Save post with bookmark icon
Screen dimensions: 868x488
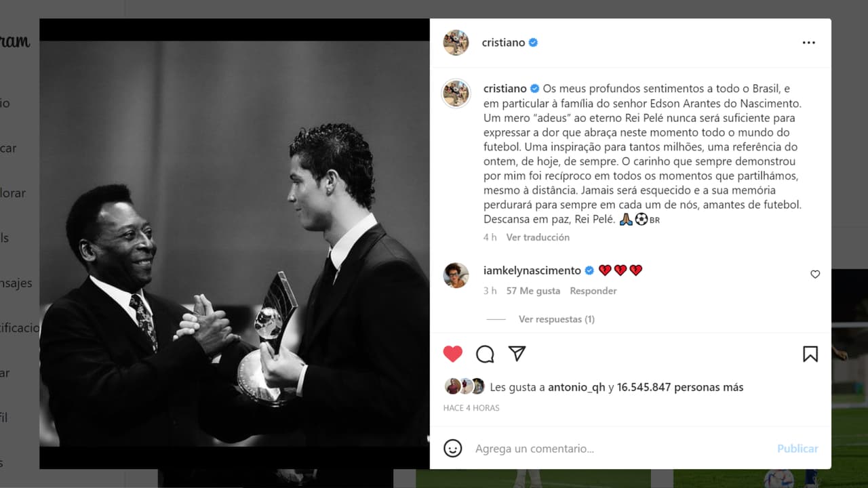click(810, 354)
